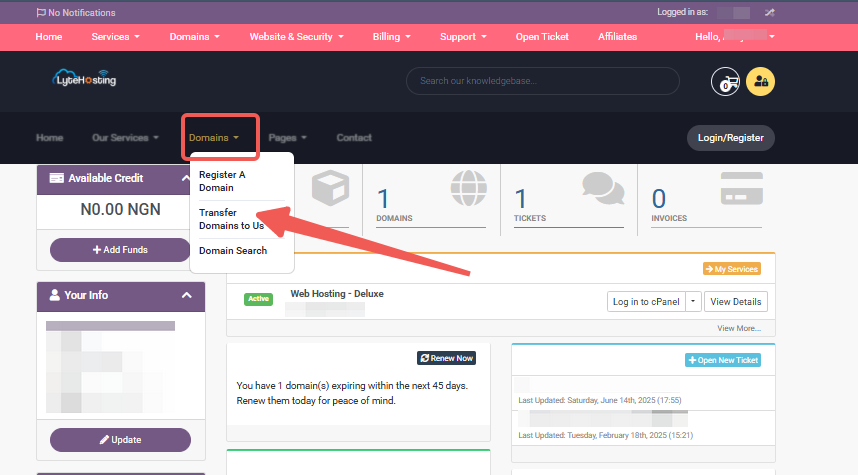The image size is (858, 475).
Task: Click the Renew Now button
Action: pos(447,358)
